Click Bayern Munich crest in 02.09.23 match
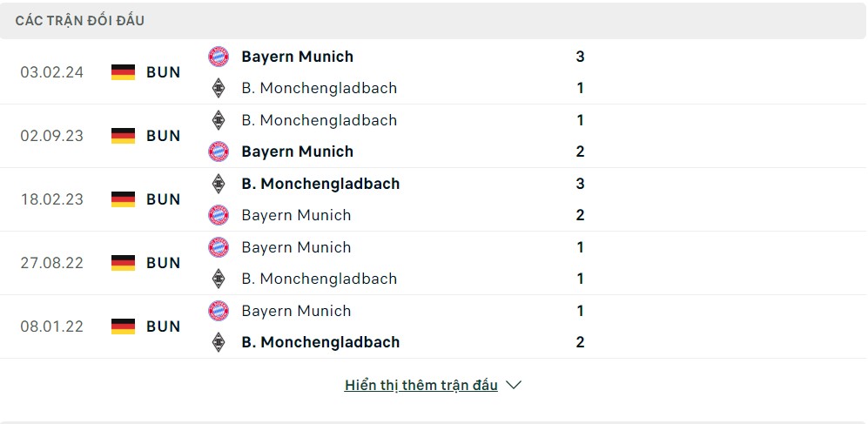This screenshot has height=424, width=868. coord(219,151)
